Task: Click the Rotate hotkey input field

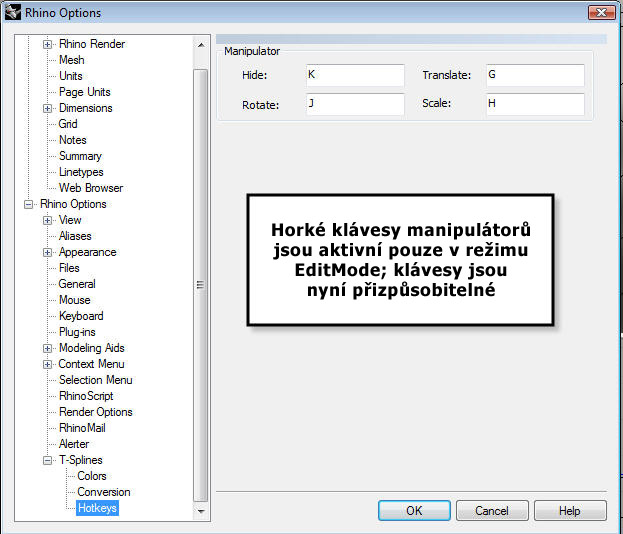Action: [354, 104]
